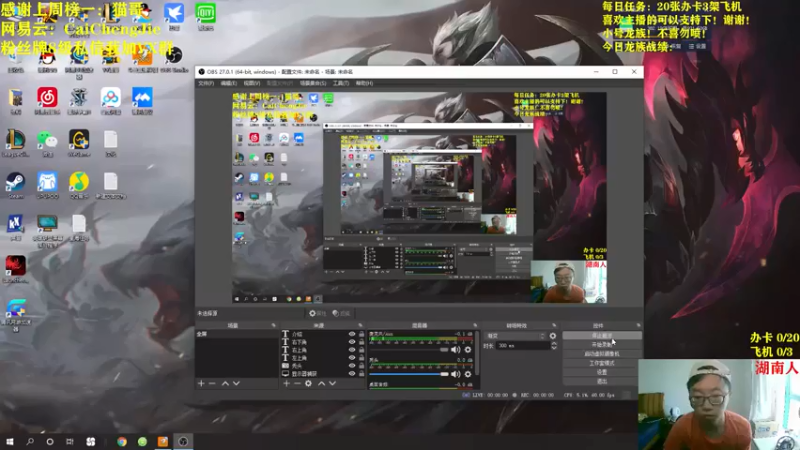Click the 麦克风/Aux volume slider
Viewport: 800px width, 450px height.
(x=409, y=349)
